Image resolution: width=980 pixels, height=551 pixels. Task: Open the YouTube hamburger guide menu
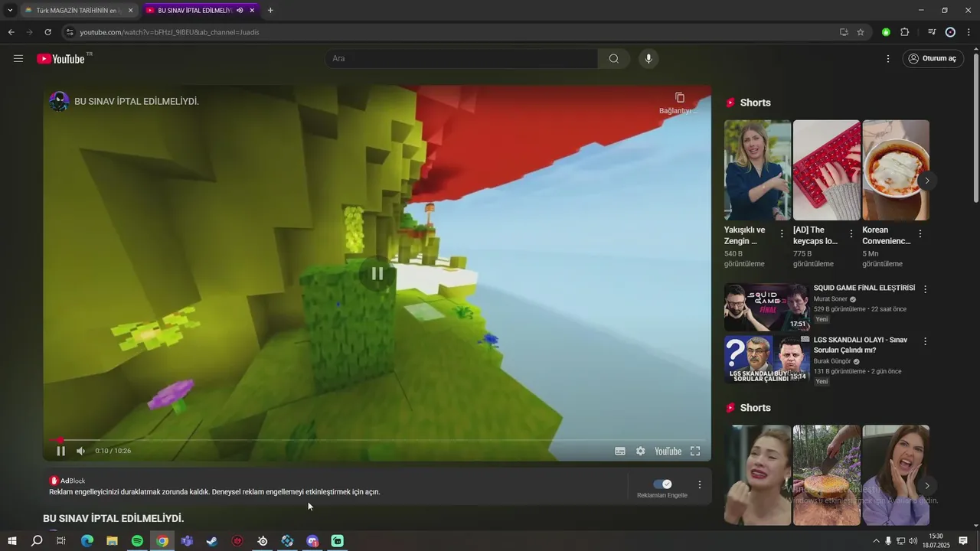point(18,58)
